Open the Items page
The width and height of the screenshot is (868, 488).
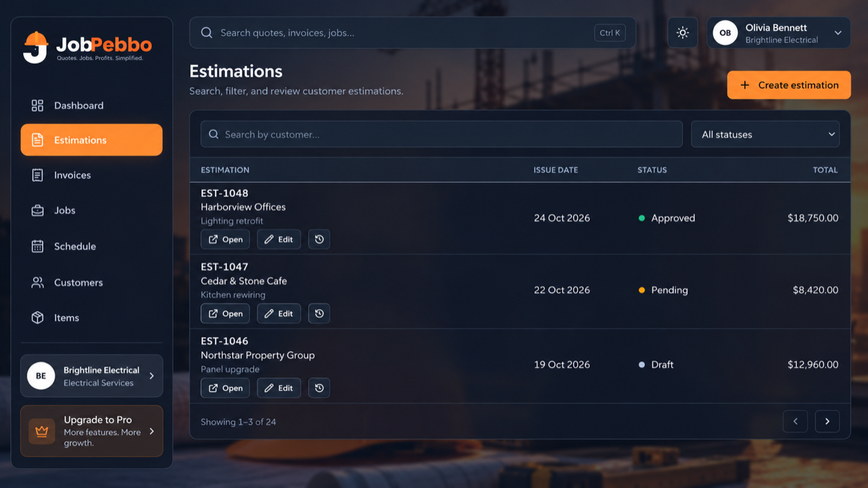[x=91, y=318]
